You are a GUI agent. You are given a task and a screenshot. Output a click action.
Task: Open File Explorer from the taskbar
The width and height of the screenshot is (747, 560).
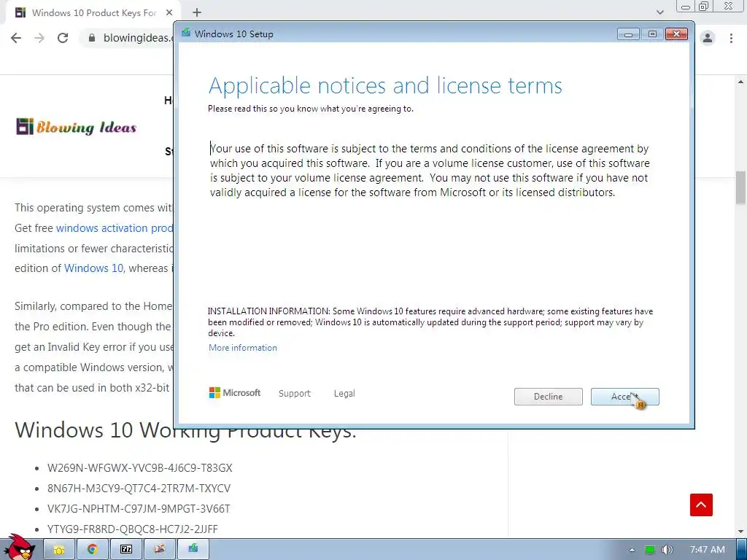click(59, 550)
